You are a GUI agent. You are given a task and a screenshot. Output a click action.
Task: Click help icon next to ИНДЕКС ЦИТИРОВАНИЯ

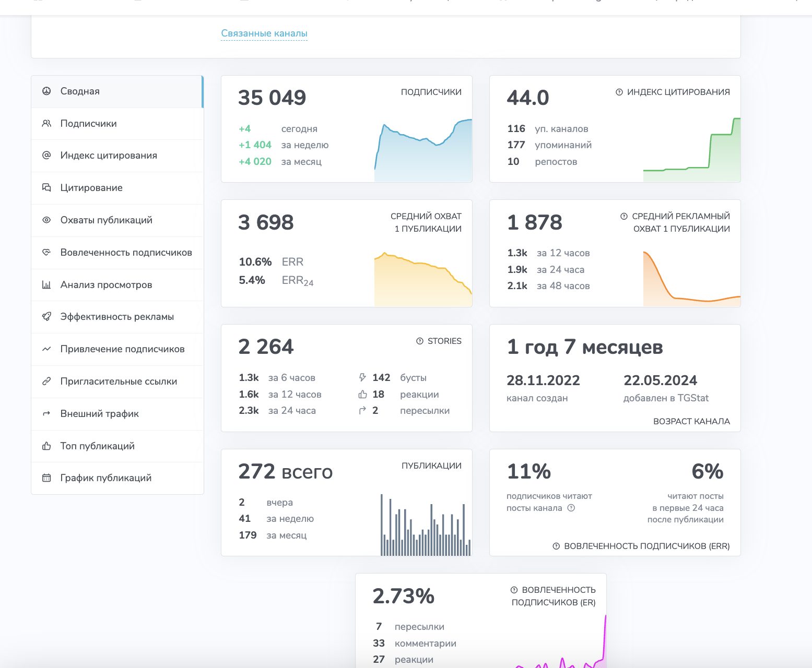[x=619, y=92]
